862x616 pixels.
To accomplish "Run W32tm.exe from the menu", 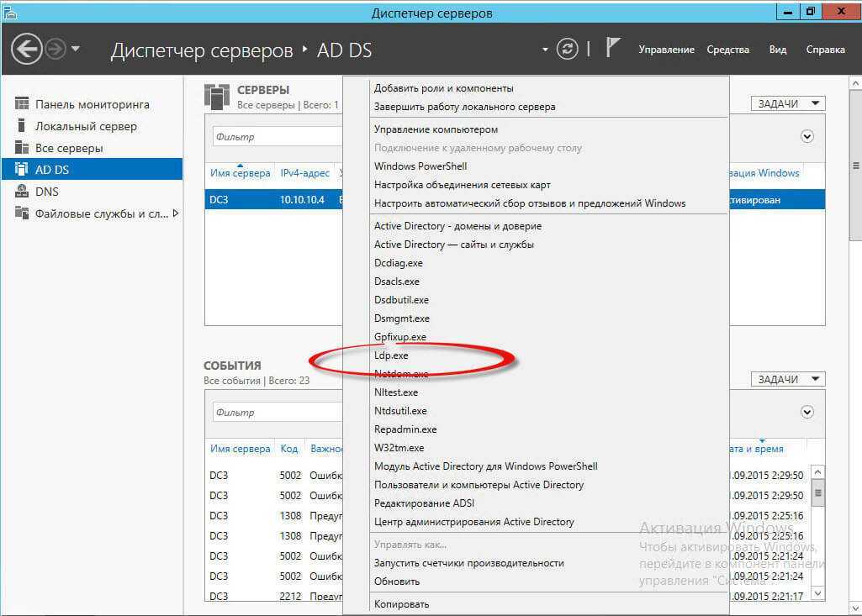I will click(399, 448).
